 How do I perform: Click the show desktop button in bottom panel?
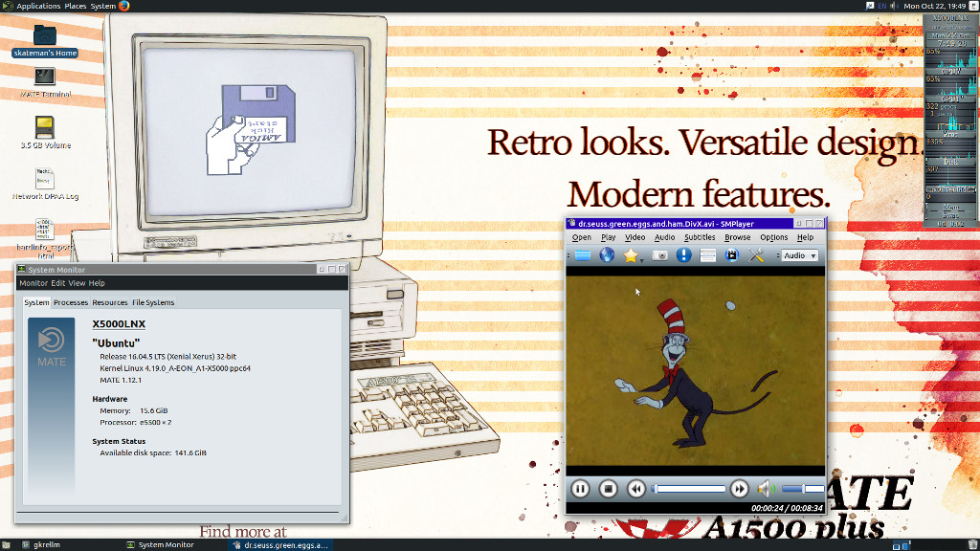click(x=6, y=544)
